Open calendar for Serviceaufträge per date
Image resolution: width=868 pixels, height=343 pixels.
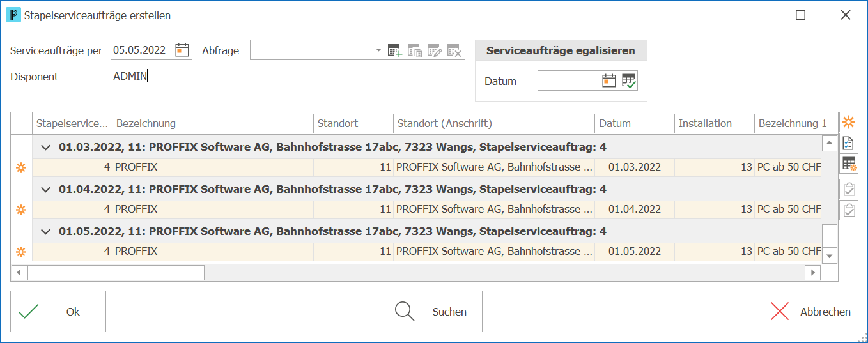[182, 50]
